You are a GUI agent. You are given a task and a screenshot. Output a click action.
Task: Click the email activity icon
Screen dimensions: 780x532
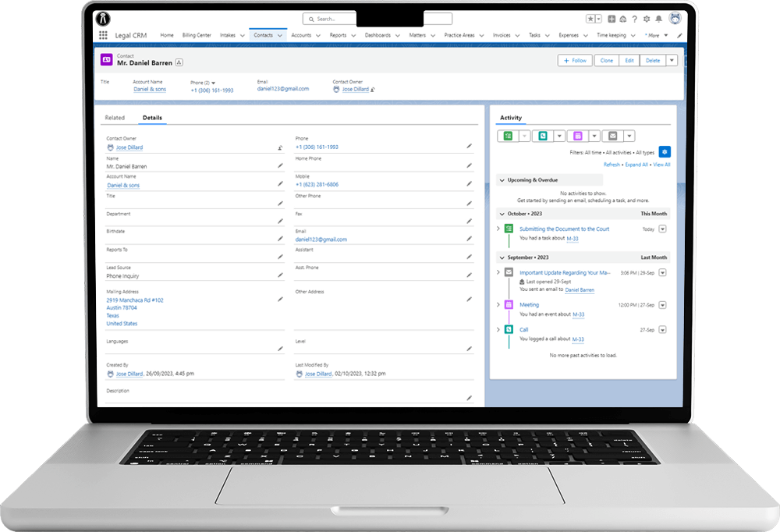[x=612, y=136]
